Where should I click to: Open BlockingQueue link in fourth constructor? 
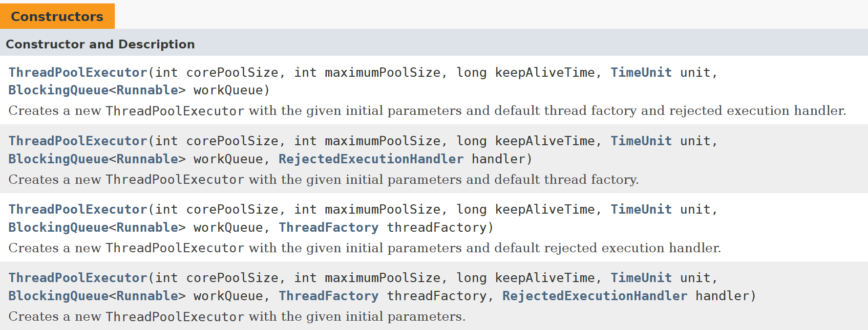[x=59, y=296]
